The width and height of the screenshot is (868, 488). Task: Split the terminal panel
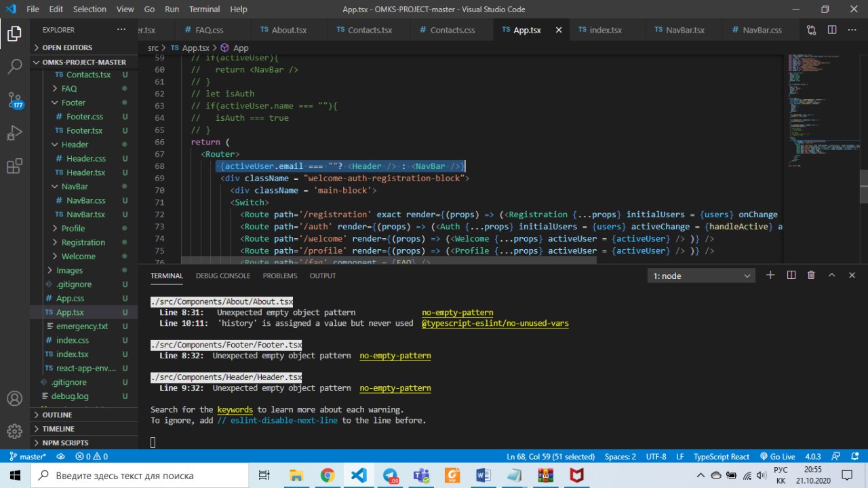click(791, 275)
